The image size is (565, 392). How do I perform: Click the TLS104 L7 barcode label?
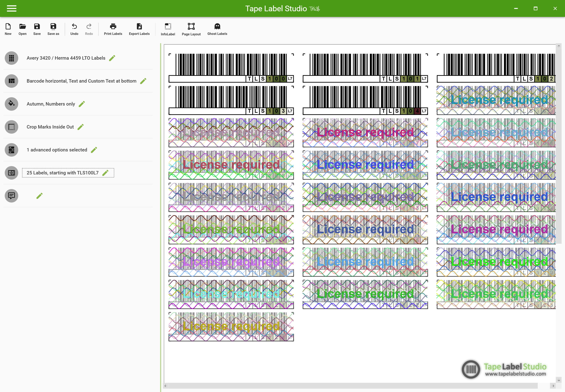(x=365, y=100)
